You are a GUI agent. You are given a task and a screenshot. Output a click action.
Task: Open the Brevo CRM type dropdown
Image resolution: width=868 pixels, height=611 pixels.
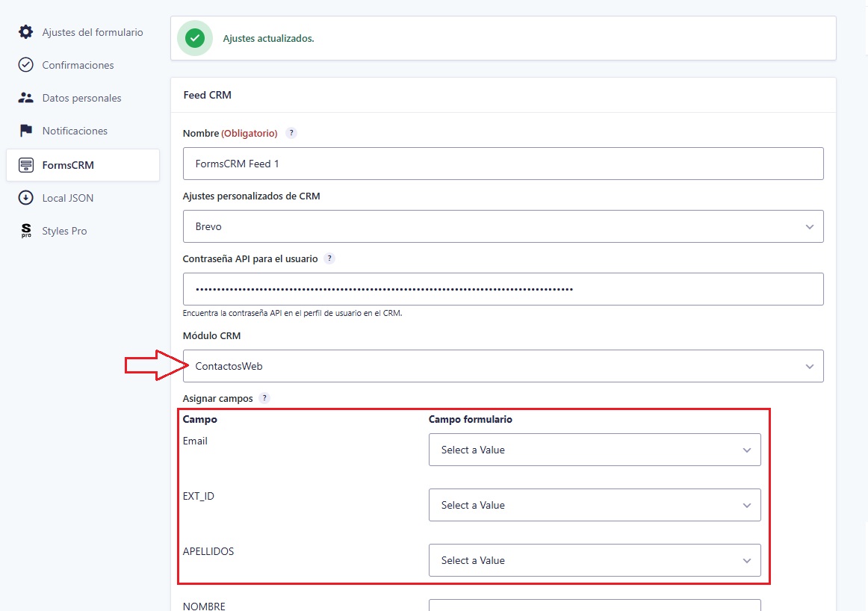point(503,226)
